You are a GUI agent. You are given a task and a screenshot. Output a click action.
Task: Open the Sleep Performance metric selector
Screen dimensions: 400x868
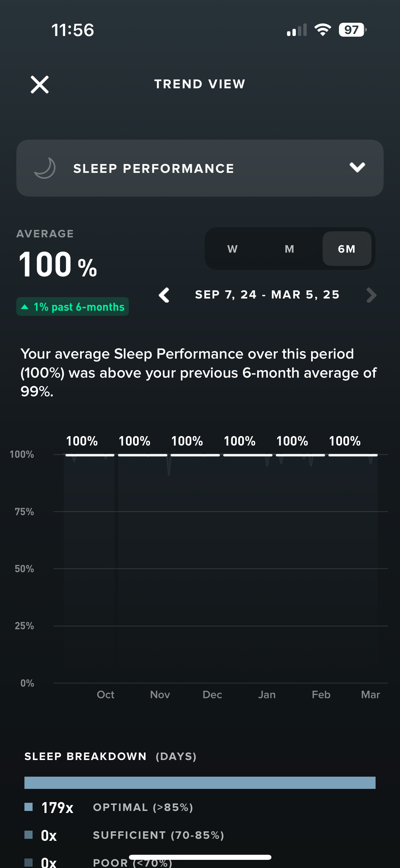(200, 168)
